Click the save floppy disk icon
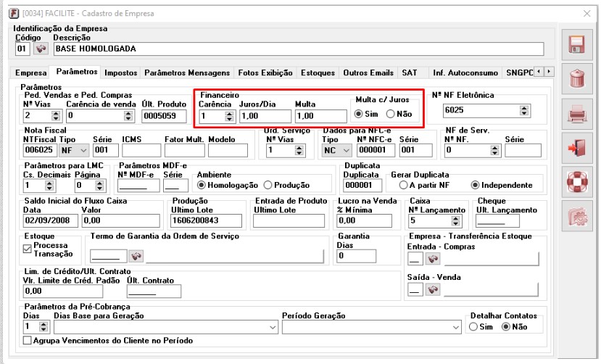The width and height of the screenshot is (601, 364). point(577,45)
